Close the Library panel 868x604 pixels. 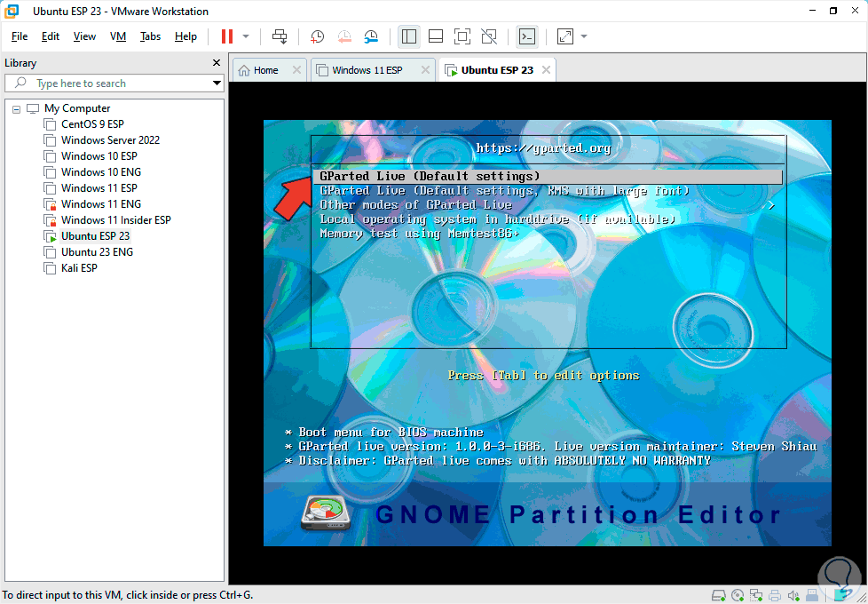click(x=217, y=63)
